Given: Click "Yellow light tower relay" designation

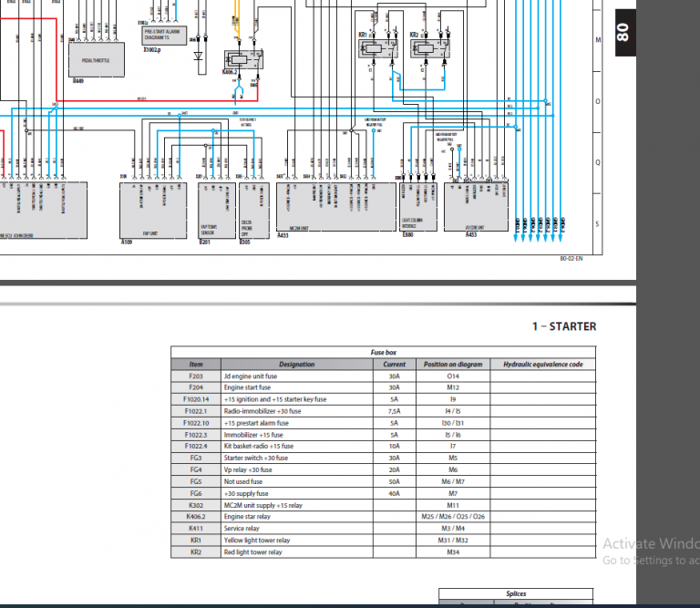Looking at the screenshot, I should (257, 541).
